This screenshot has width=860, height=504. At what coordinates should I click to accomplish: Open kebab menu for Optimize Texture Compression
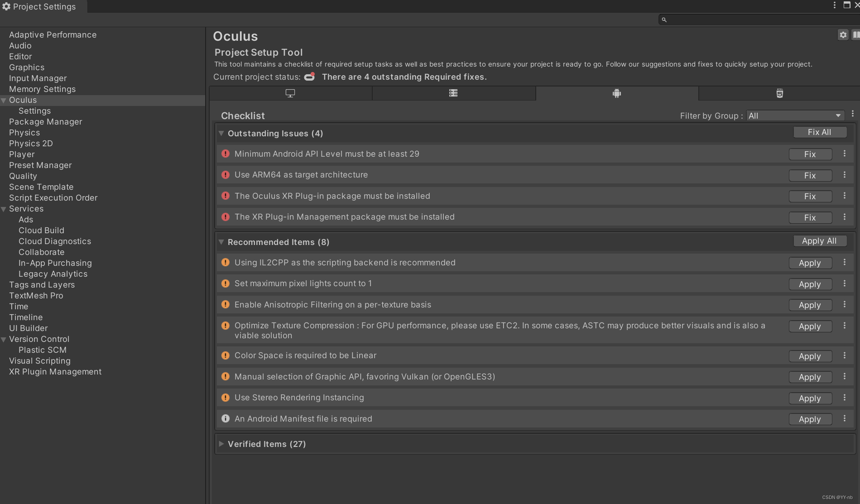(845, 326)
